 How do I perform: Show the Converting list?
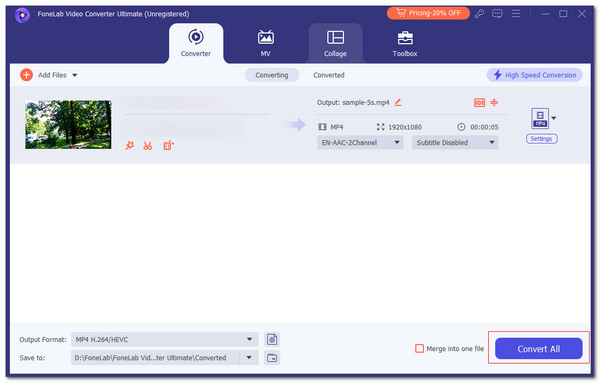click(272, 75)
